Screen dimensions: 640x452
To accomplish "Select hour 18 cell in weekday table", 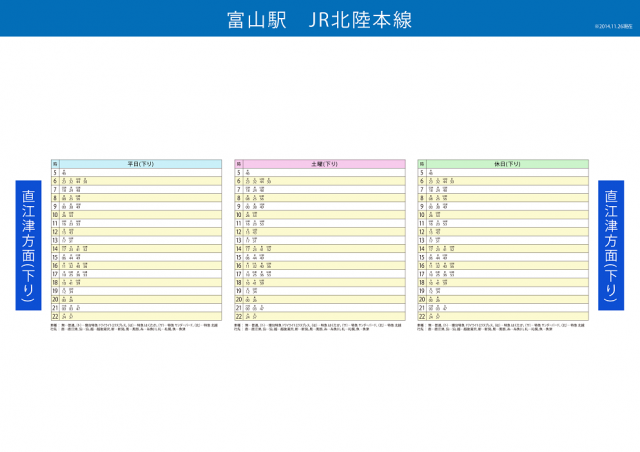I will (56, 283).
